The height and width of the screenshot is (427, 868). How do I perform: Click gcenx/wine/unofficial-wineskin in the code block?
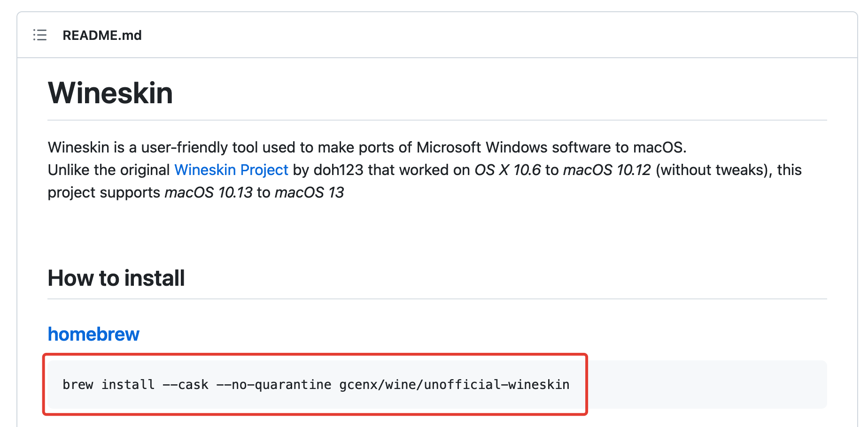pyautogui.click(x=454, y=385)
